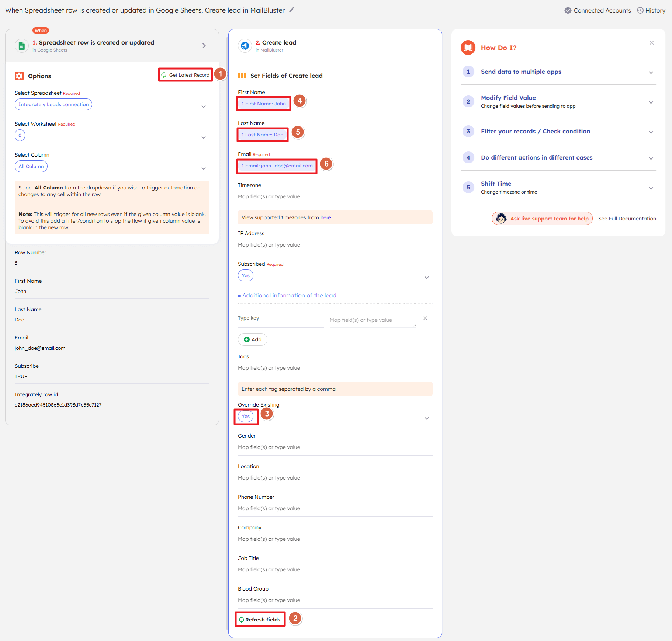Viewport: 672px width, 641px height.
Task: Expand the Send data to multiple apps section
Action: 651,72
